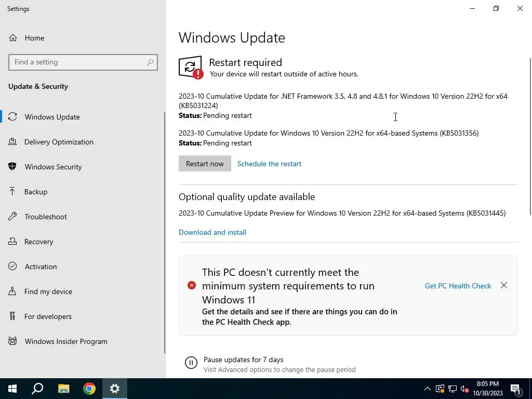532x399 pixels.
Task: Click the For developers tools icon
Action: click(x=12, y=316)
